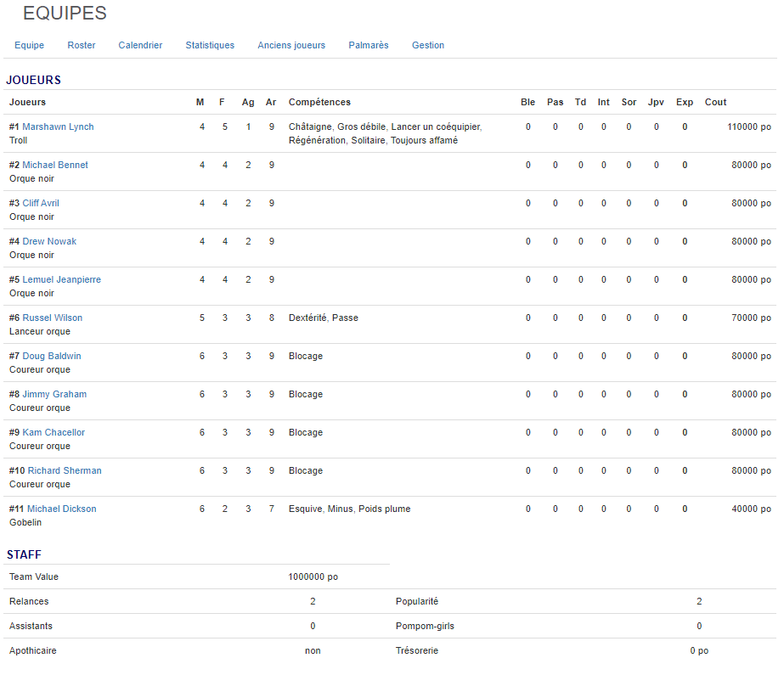Open the Equipe tab
Screen dimensions: 784x675
[29, 45]
